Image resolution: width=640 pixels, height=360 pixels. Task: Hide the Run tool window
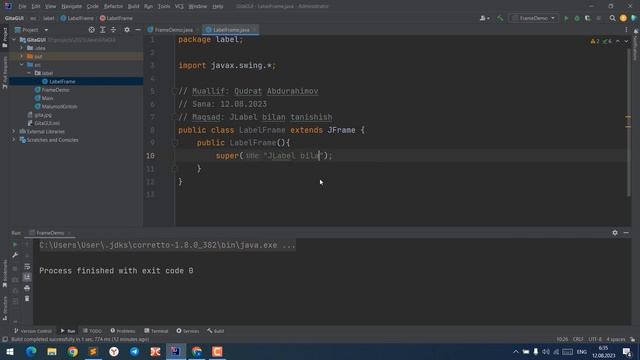point(626,233)
